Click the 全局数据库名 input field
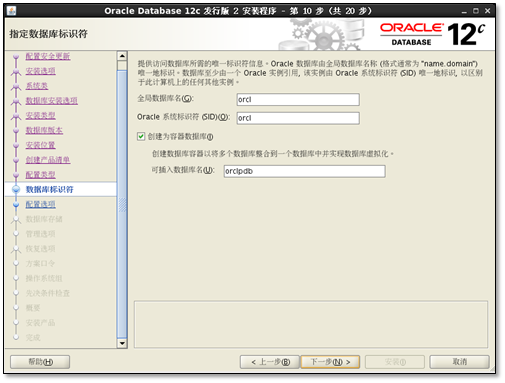This screenshot has height=383, width=505. pos(298,99)
